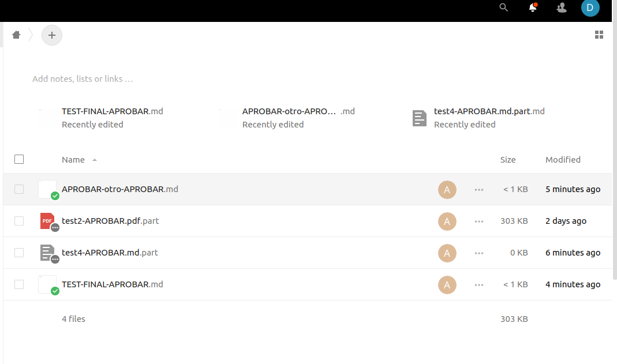Switch to grid view with the grid icon
The image size is (617, 364).
pyautogui.click(x=599, y=35)
